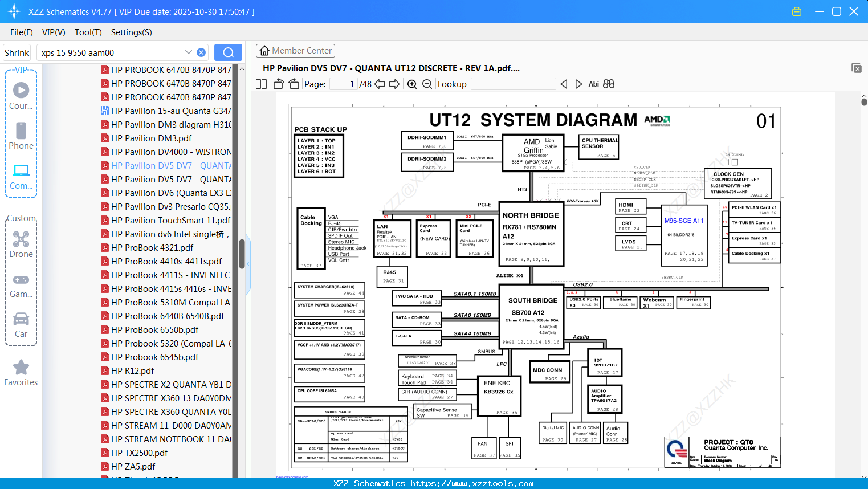The width and height of the screenshot is (868, 489).
Task: Open the Tool(T) menu
Action: coord(88,32)
